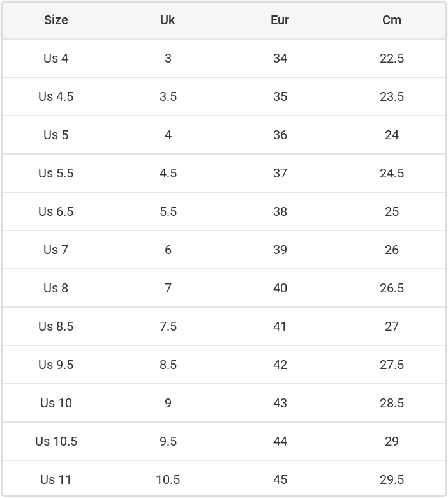Select the Us 5.5 size cell

(56, 173)
